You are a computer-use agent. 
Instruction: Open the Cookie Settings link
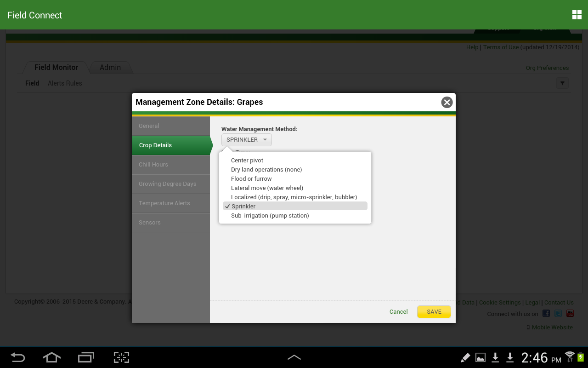pos(500,303)
